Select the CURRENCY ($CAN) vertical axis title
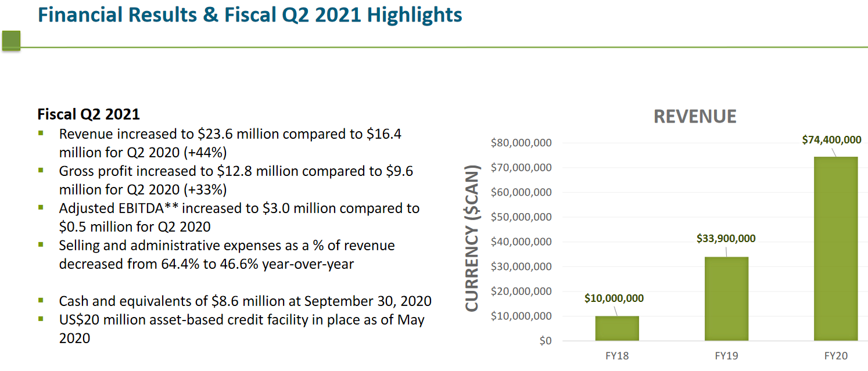Image resolution: width=868 pixels, height=371 pixels. click(472, 239)
